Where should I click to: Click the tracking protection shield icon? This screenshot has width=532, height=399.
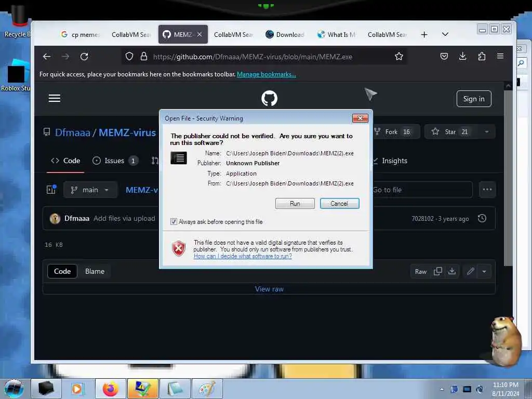point(129,56)
